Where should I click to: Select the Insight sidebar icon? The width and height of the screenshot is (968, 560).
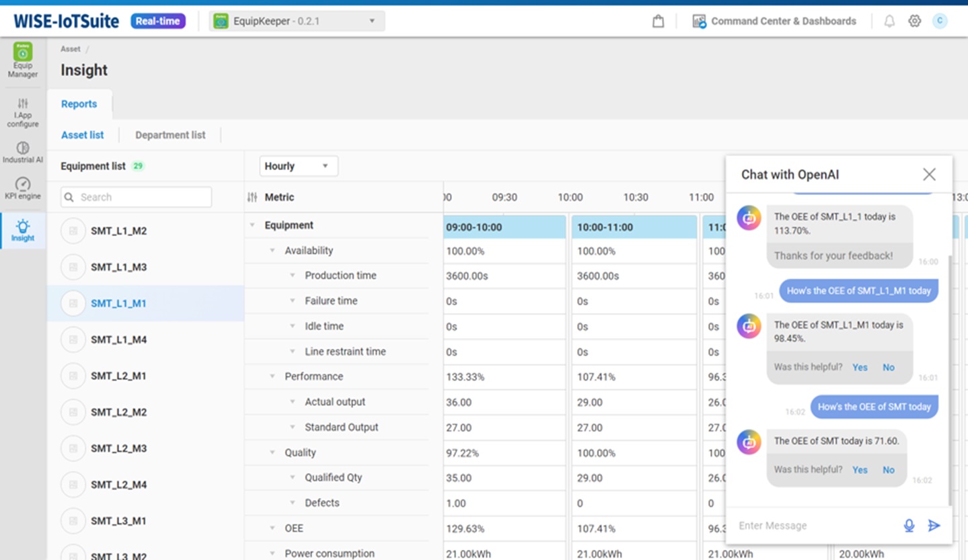point(23,230)
